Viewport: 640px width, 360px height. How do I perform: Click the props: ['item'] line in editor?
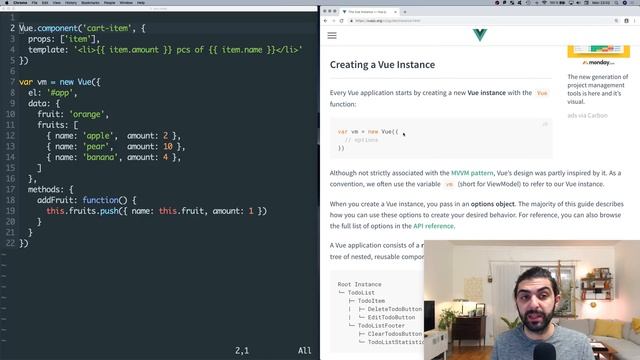[64, 39]
